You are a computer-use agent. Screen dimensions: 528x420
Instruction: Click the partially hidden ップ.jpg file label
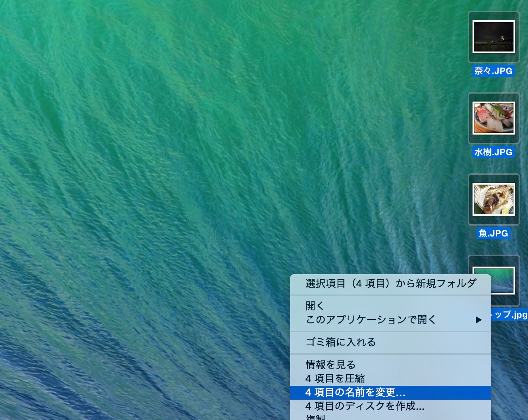509,314
